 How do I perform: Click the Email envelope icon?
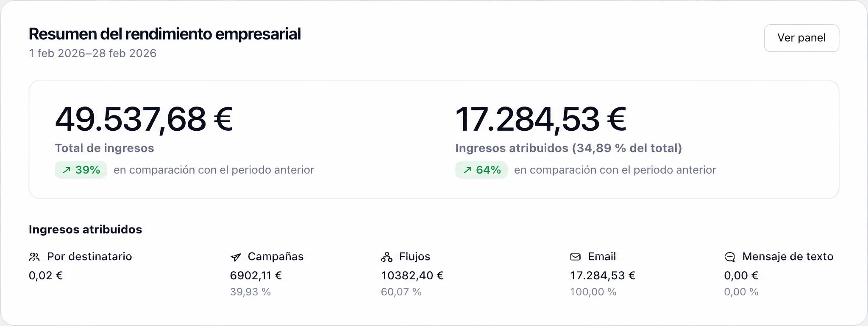576,257
